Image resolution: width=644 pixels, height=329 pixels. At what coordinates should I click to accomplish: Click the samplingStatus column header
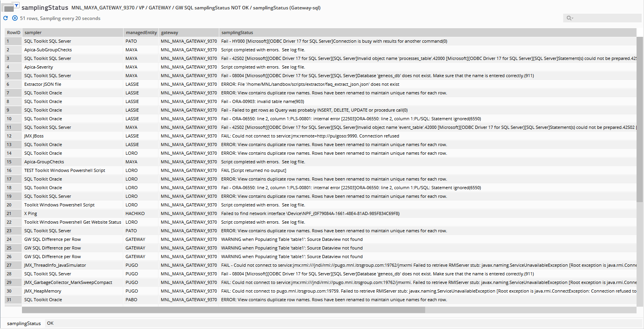coord(428,33)
